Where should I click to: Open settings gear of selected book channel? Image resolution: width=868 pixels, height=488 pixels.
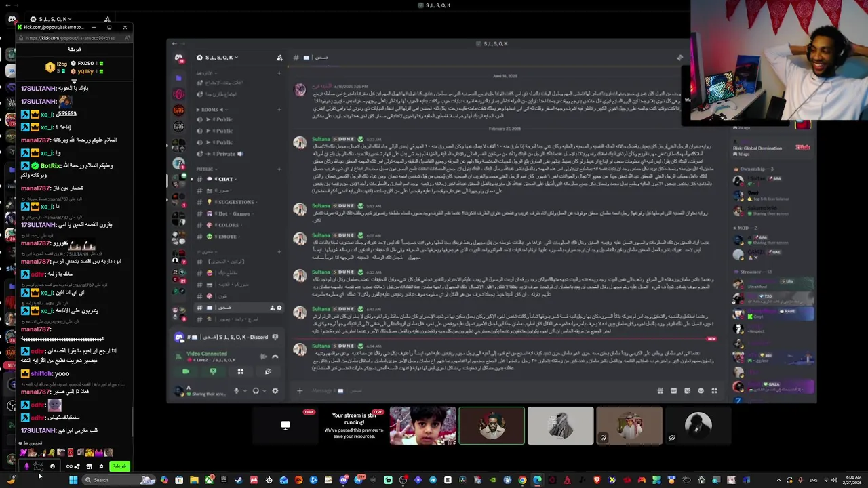point(279,308)
